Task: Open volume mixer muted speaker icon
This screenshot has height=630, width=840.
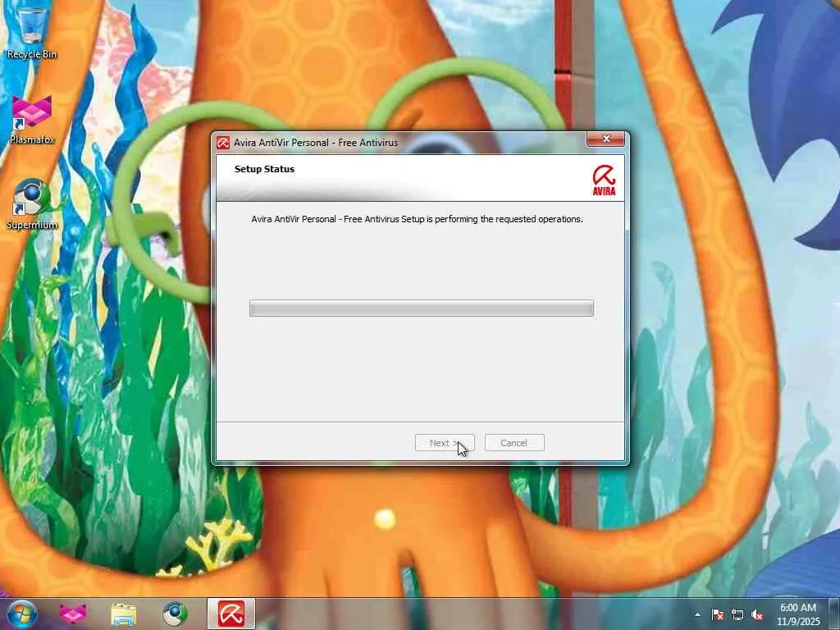Action: (x=757, y=615)
